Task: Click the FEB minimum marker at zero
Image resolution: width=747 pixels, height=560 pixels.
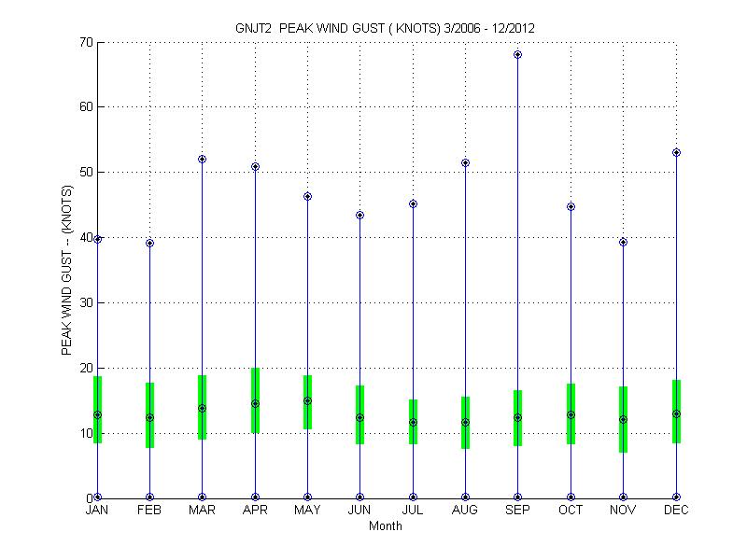Action: point(150,497)
